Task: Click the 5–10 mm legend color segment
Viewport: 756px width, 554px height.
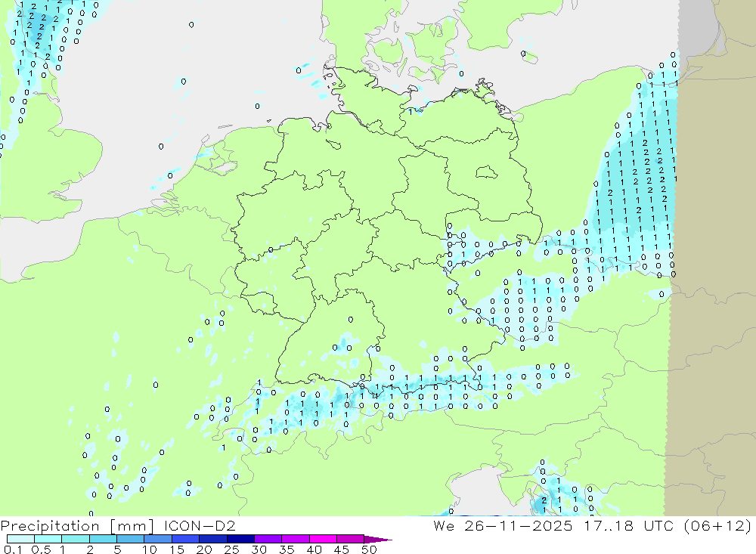Action: 130,539
